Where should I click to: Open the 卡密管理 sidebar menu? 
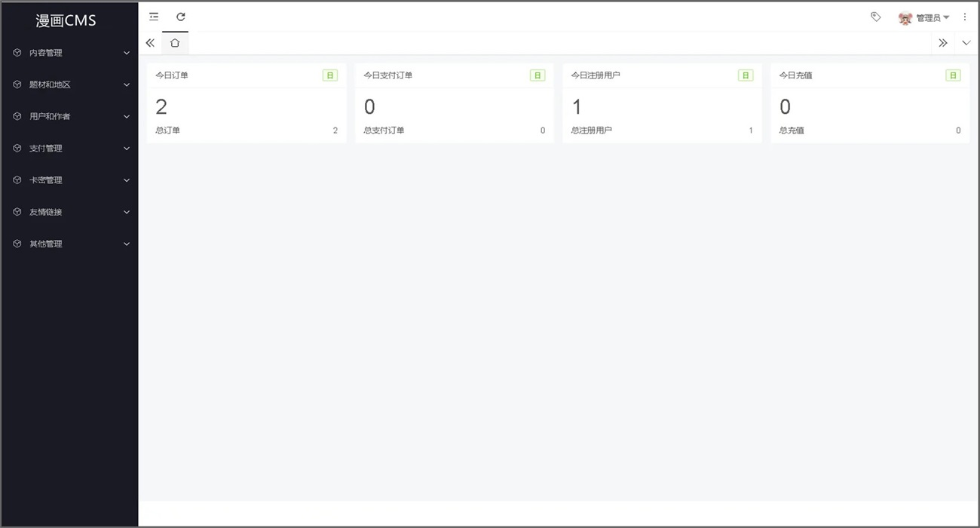pyautogui.click(x=70, y=180)
